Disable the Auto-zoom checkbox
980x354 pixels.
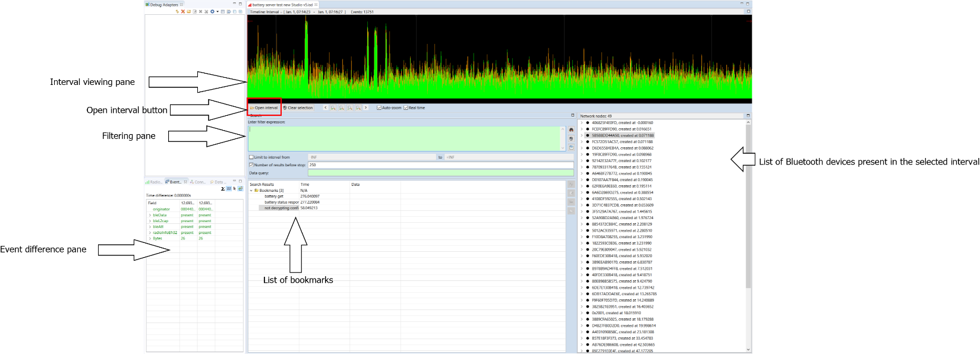click(x=379, y=108)
